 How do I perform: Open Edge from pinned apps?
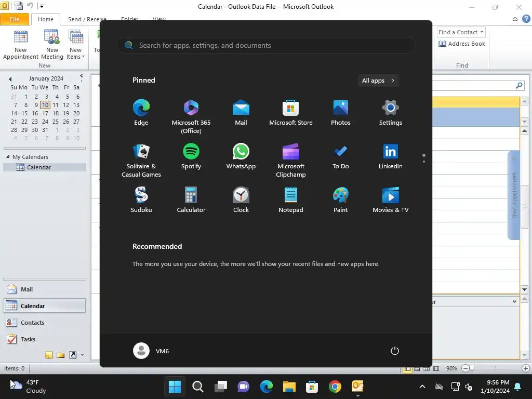click(141, 113)
